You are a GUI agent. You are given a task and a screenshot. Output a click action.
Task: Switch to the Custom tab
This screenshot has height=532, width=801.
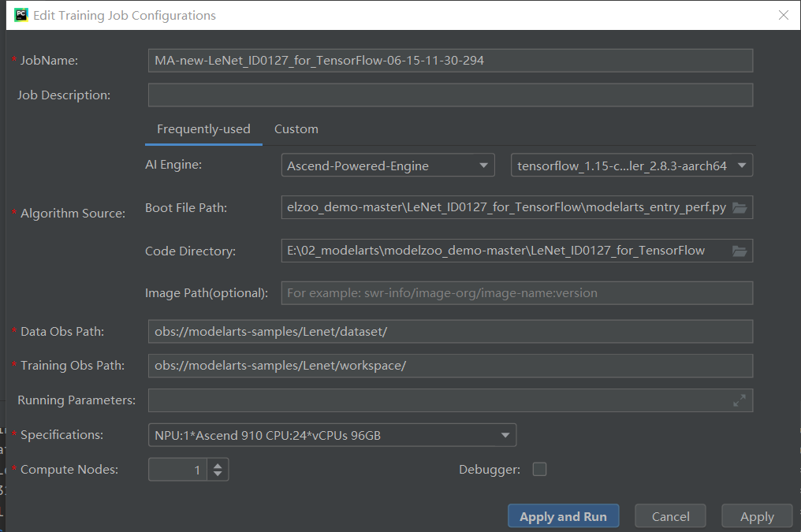coord(296,129)
